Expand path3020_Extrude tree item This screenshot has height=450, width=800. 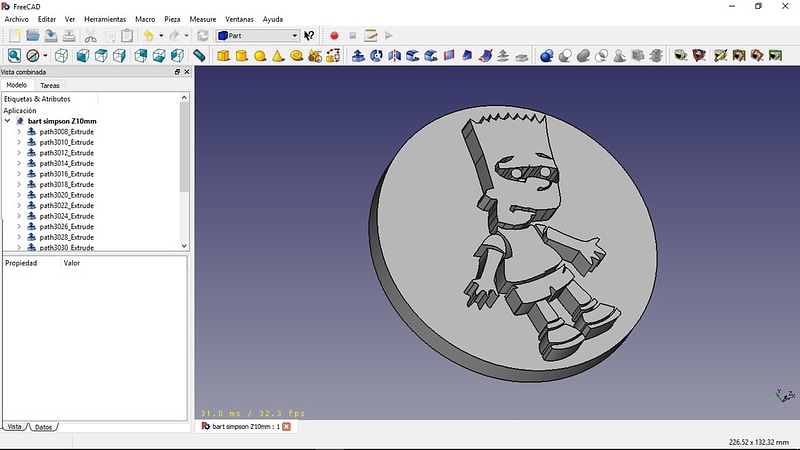[x=19, y=195]
